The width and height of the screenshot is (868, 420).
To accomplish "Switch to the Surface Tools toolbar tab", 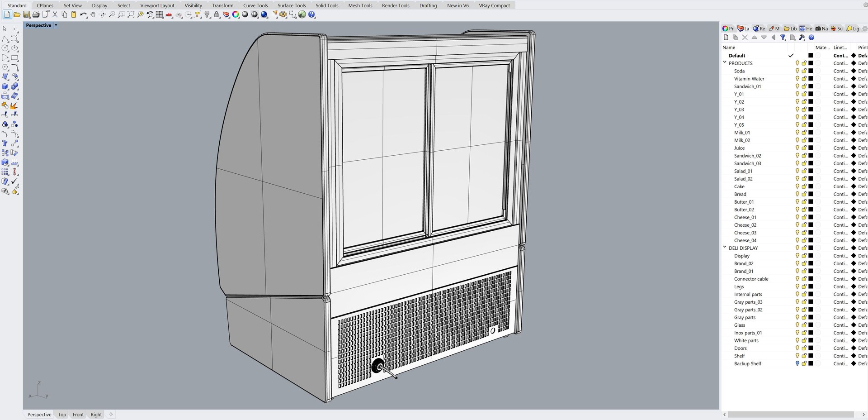I will pos(292,5).
